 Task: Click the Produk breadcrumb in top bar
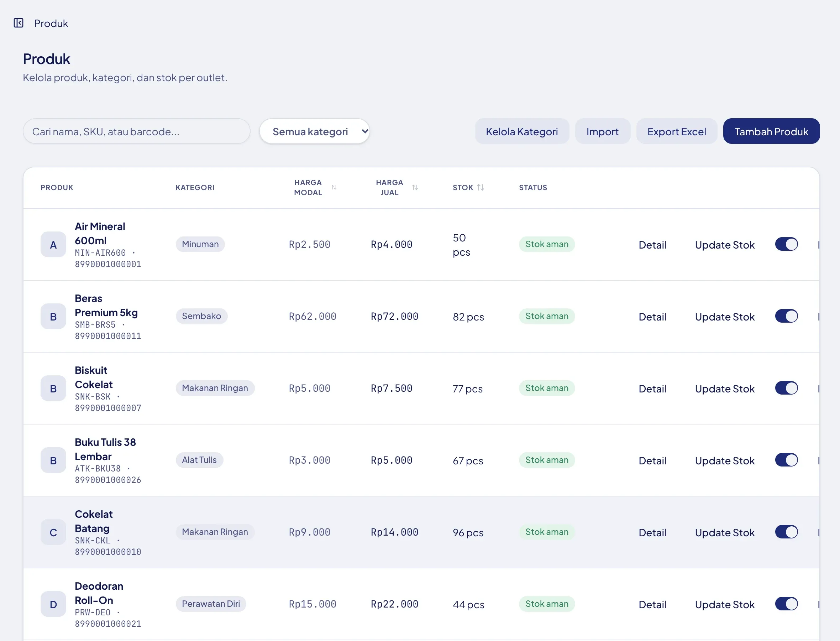(x=51, y=23)
